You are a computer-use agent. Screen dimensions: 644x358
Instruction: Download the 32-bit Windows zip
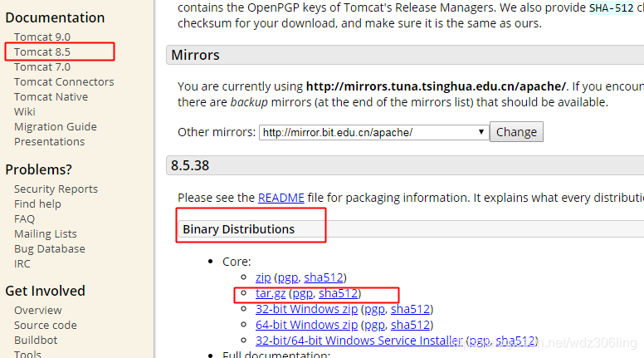pyautogui.click(x=306, y=309)
